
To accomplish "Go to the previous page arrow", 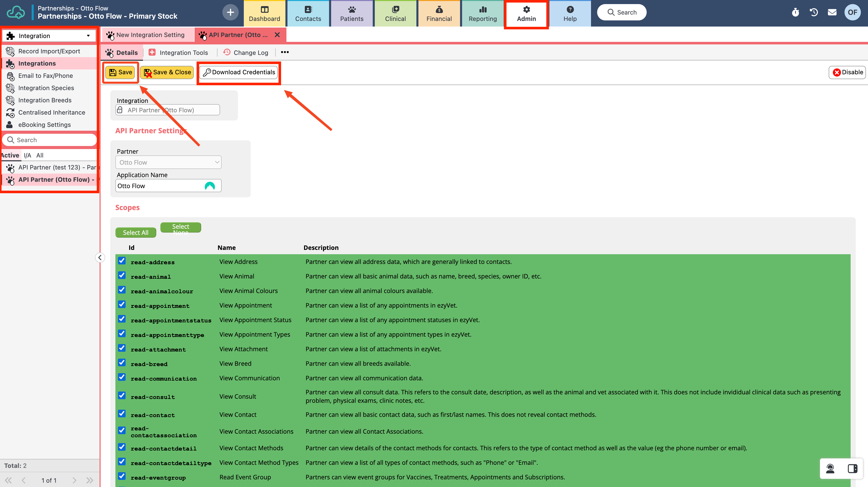I will [x=23, y=480].
